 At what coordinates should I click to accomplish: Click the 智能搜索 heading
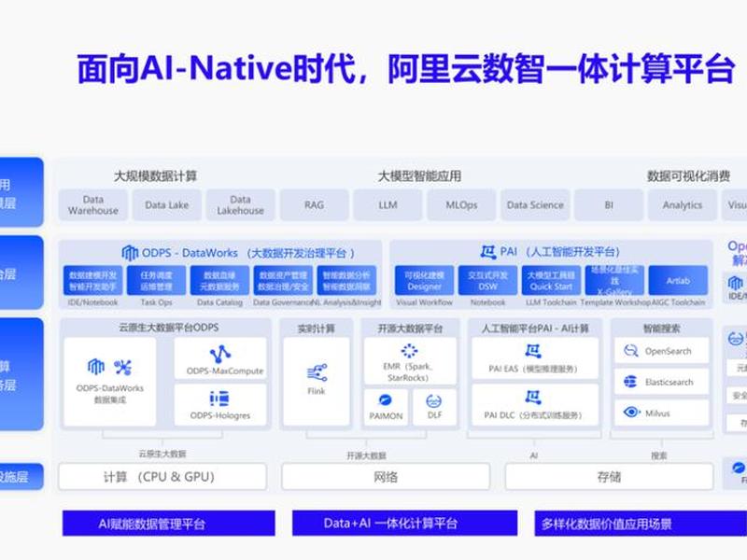point(661,329)
